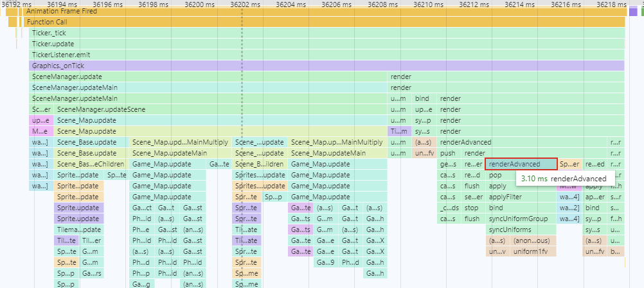Select the Ga...ct block
Viewport: 644px width, 288px height.
coord(143,208)
